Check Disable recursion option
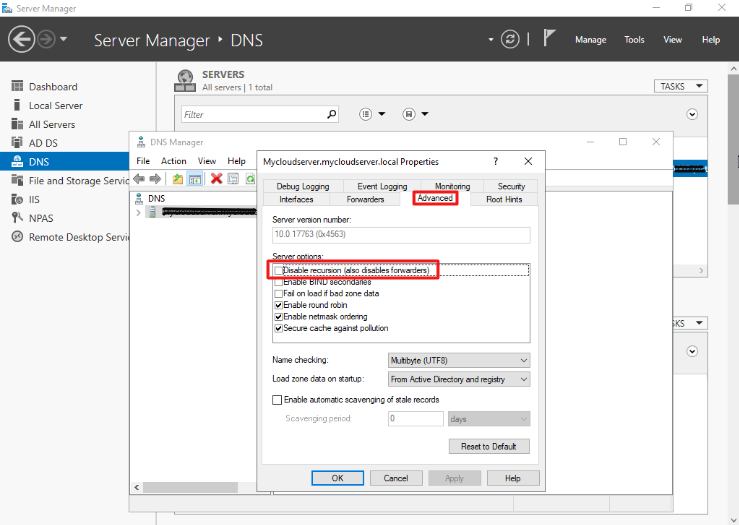Image resolution: width=739 pixels, height=525 pixels. [279, 271]
